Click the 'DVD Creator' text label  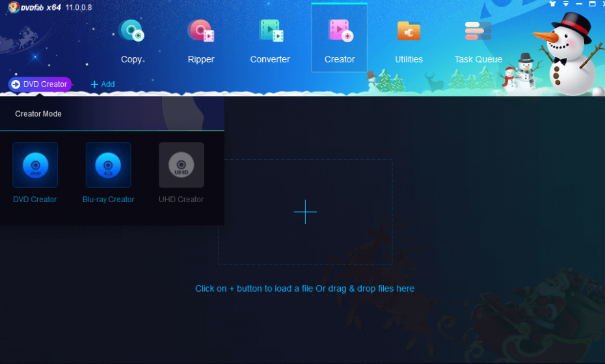(35, 200)
